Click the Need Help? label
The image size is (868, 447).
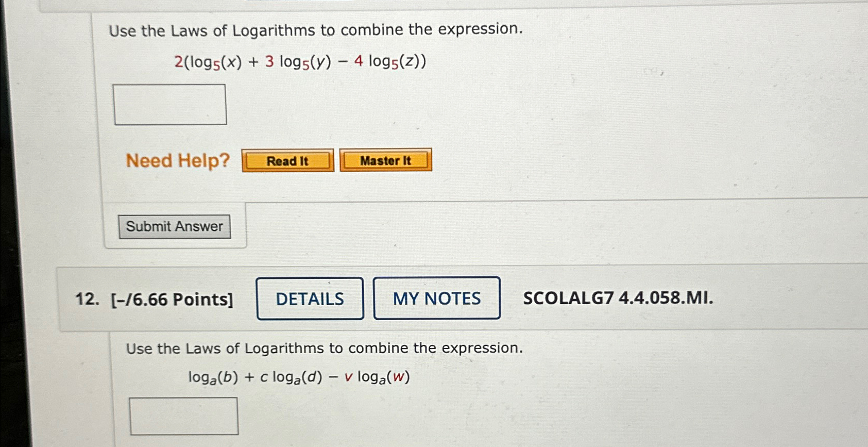(178, 160)
